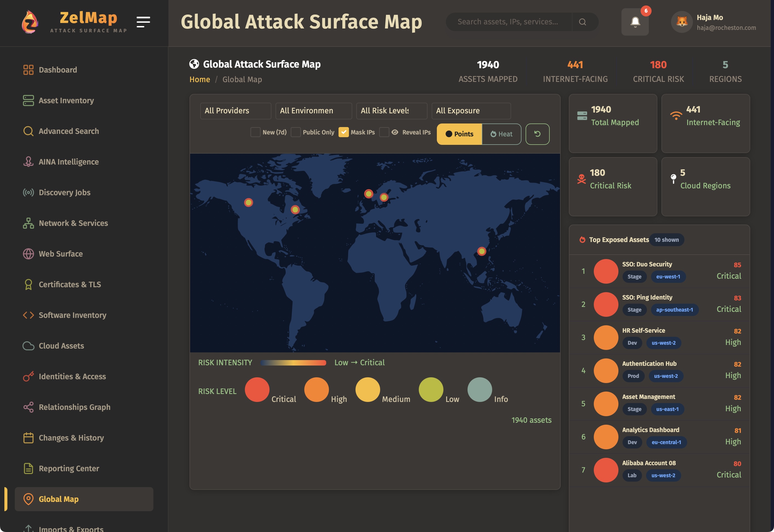This screenshot has height=532, width=774.
Task: Open the All Exposure dropdown
Action: [471, 111]
